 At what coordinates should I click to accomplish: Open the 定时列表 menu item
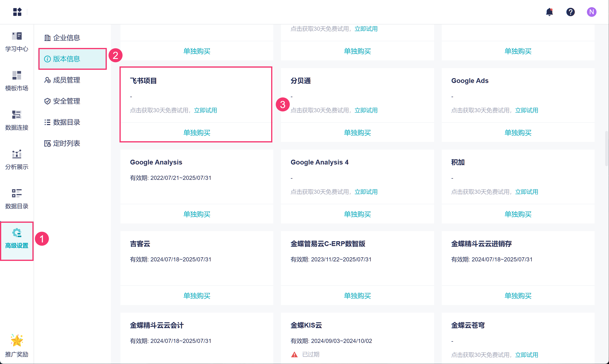pyautogui.click(x=66, y=143)
